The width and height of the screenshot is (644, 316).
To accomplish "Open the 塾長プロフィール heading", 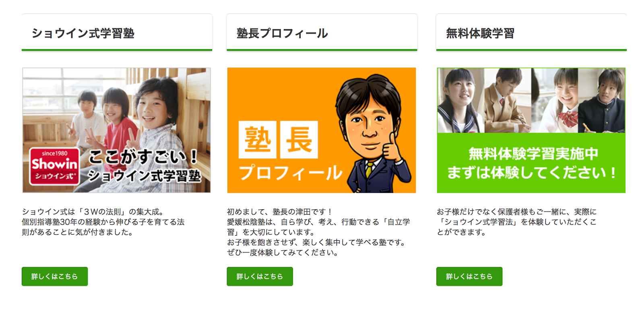I will (282, 33).
